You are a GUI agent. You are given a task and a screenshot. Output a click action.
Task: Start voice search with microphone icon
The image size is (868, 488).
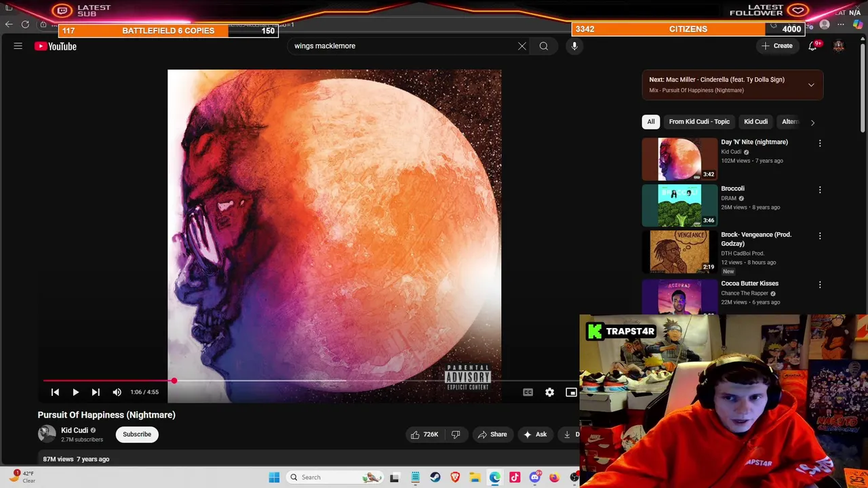point(574,46)
